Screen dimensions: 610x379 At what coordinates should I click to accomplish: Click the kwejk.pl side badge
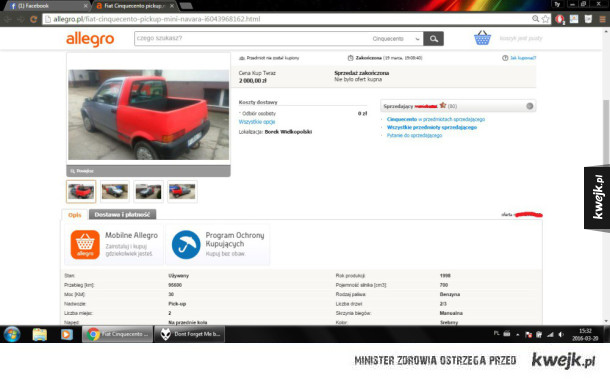597,198
